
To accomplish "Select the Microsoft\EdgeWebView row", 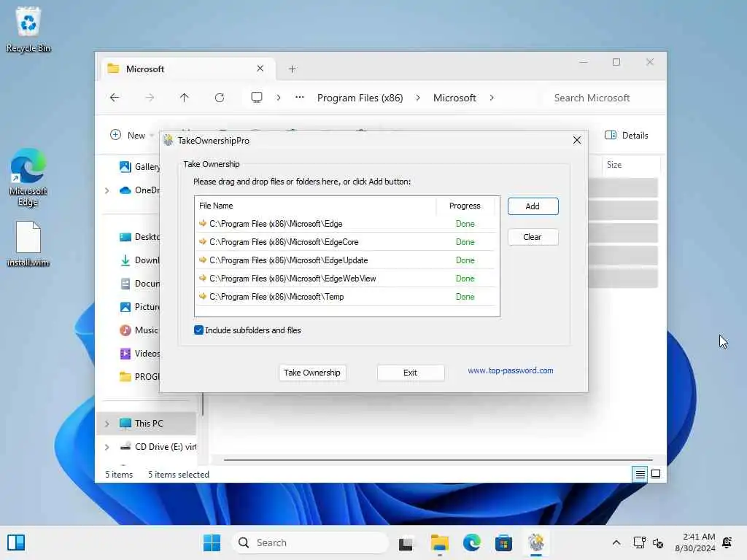I will 347,278.
